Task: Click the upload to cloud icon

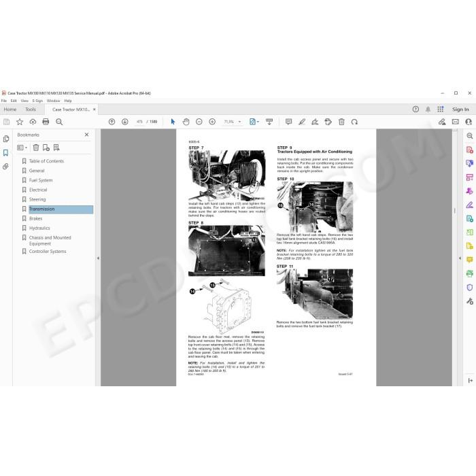Action: (x=33, y=122)
